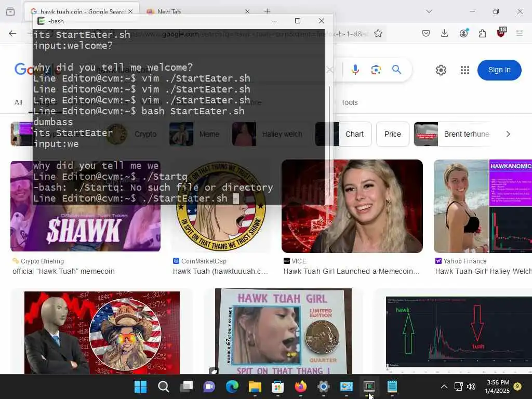This screenshot has height=399, width=532.
Task: Click the -bash terminal title bar icon
Action: pyautogui.click(x=41, y=21)
